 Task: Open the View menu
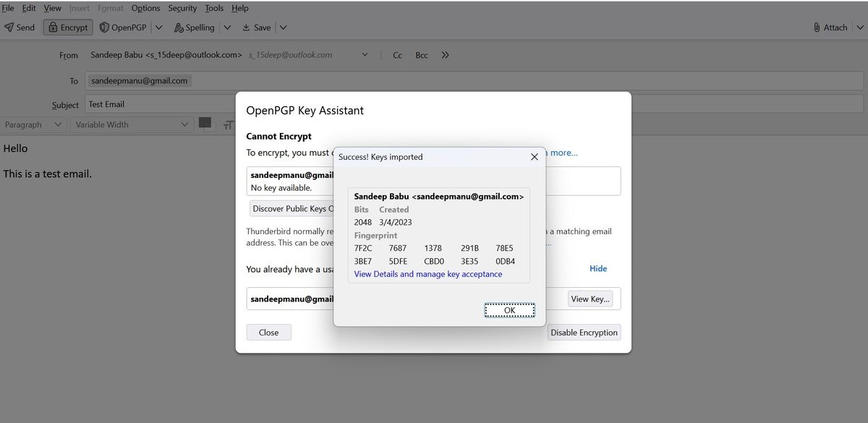click(53, 8)
